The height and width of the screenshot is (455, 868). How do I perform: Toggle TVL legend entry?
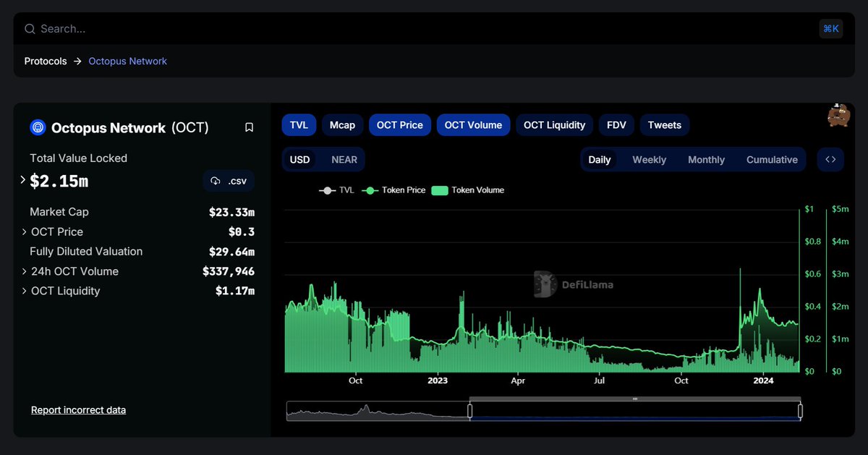click(x=336, y=190)
